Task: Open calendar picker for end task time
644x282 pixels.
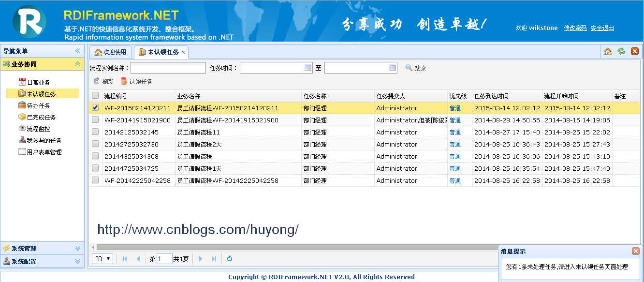Action: click(393, 68)
